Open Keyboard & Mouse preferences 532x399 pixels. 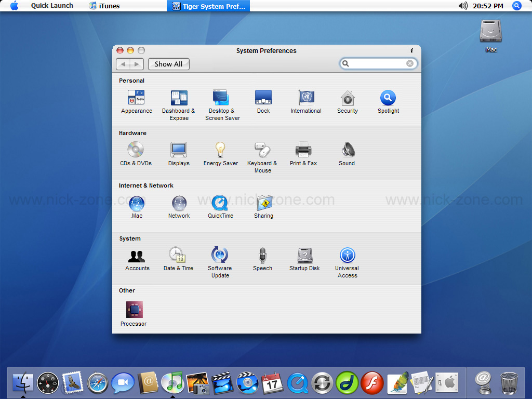click(x=262, y=157)
